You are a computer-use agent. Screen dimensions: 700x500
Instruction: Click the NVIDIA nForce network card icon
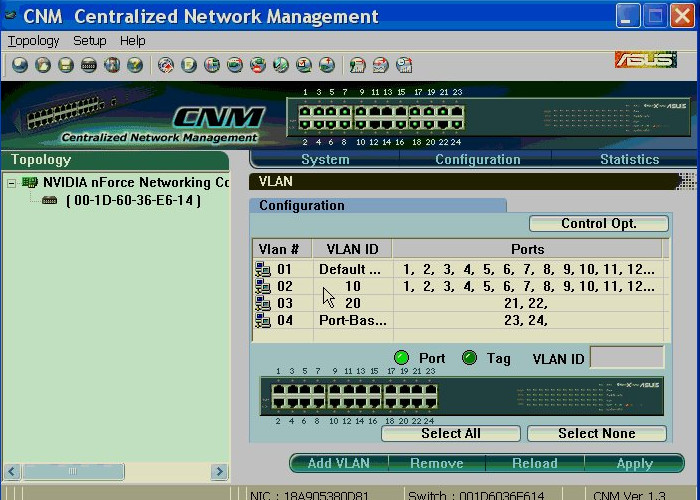[x=30, y=182]
